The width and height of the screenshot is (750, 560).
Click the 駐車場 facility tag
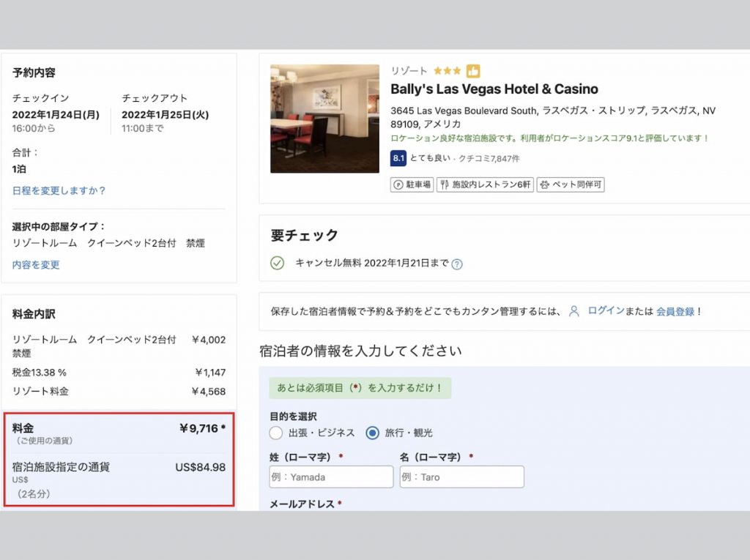point(412,184)
